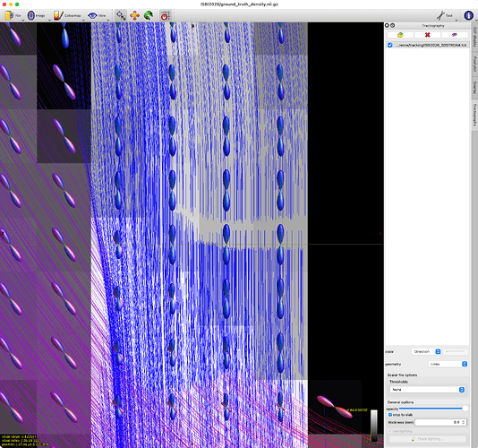Open the colour Direction dropdown
Viewport: 478px width, 448px height.
click(426, 351)
